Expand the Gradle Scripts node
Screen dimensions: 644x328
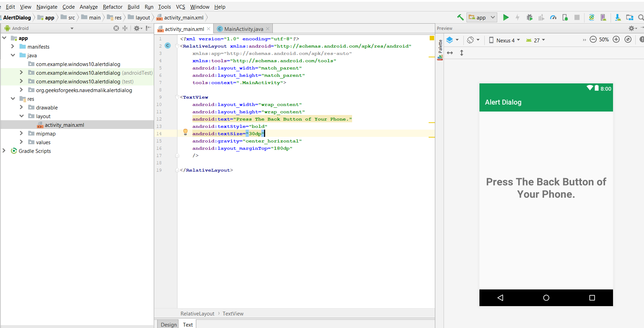pyautogui.click(x=4, y=151)
